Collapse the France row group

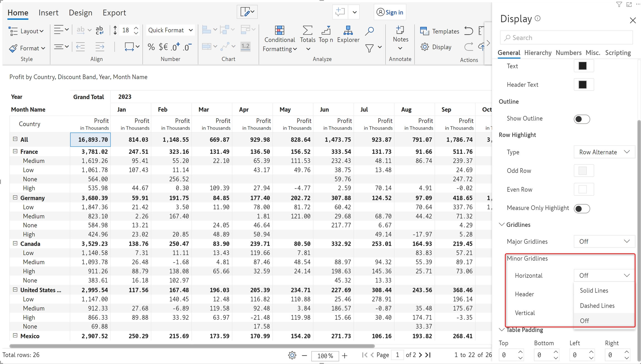[x=15, y=151]
